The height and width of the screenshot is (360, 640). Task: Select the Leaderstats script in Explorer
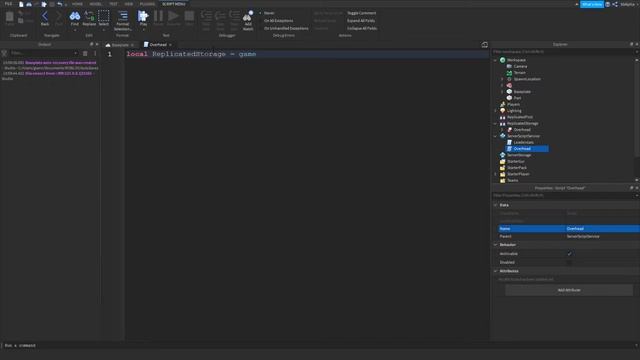523,142
